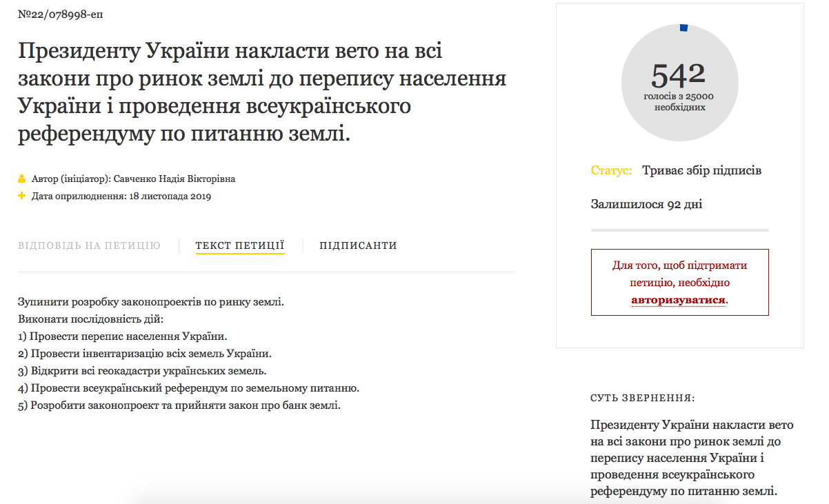Click the red-bordered authorization notice box
The height and width of the screenshot is (504, 829).
[x=679, y=283]
